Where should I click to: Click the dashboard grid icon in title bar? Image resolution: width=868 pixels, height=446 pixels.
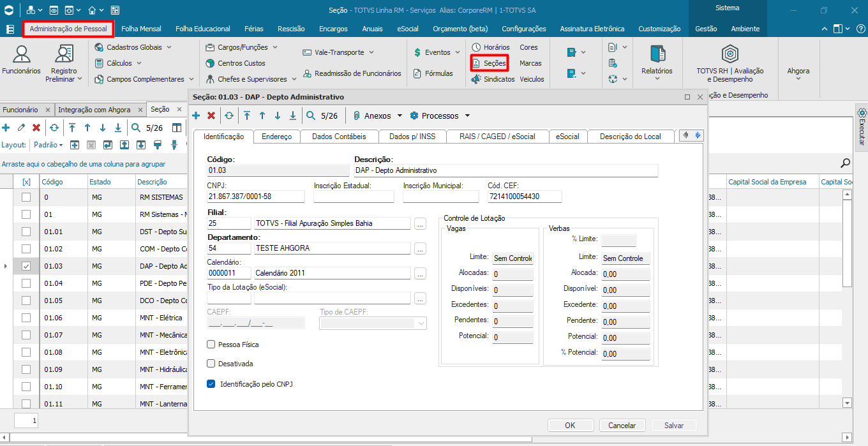point(115,10)
